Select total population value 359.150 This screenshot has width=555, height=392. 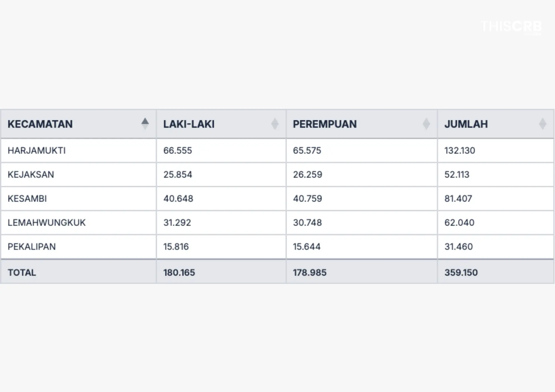[461, 273]
